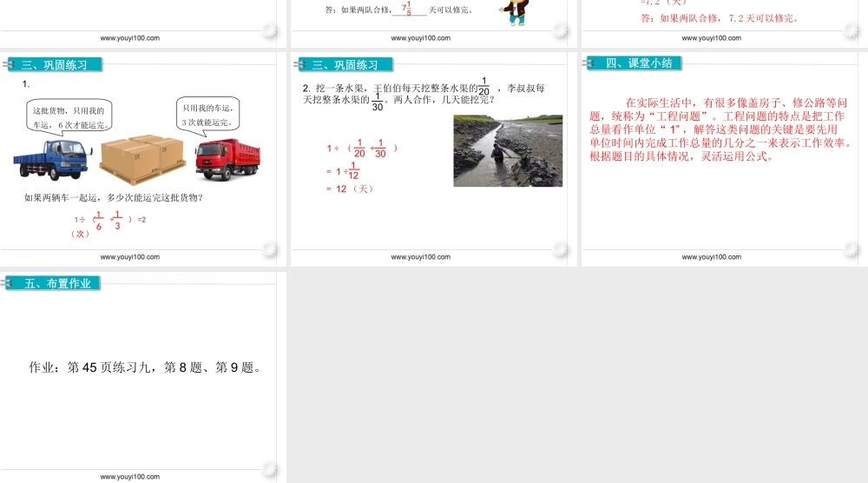Image resolution: width=868 pixels, height=483 pixels.
Task: Open the canal digging photo
Action: [508, 151]
